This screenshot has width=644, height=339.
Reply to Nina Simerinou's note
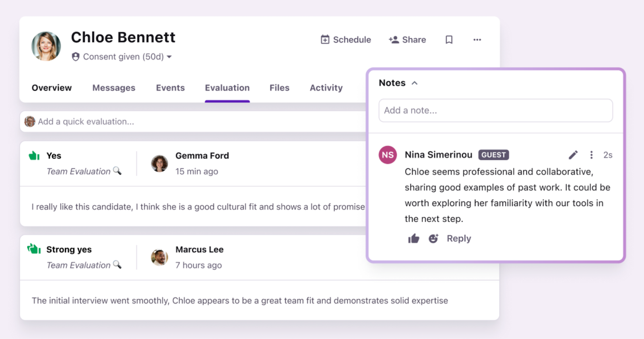pos(458,239)
